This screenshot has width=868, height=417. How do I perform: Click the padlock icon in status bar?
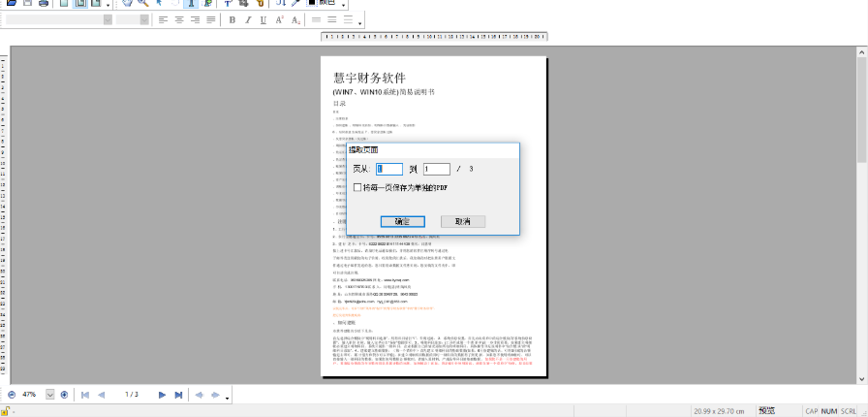[x=5, y=411]
